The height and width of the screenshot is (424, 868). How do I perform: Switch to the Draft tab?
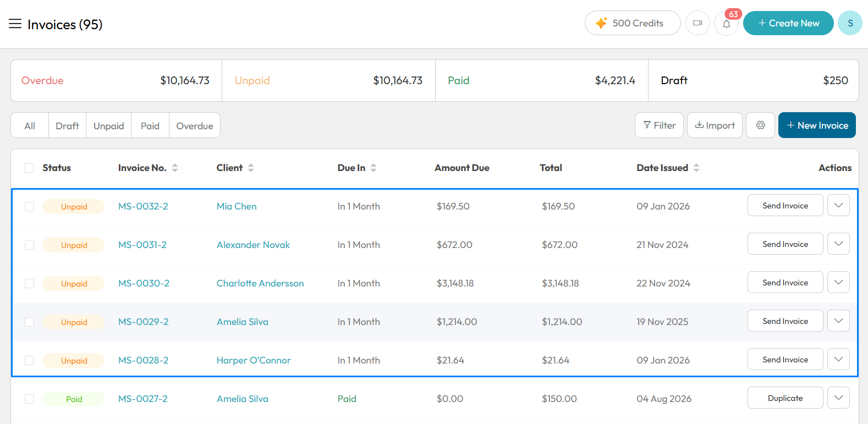[x=67, y=126]
